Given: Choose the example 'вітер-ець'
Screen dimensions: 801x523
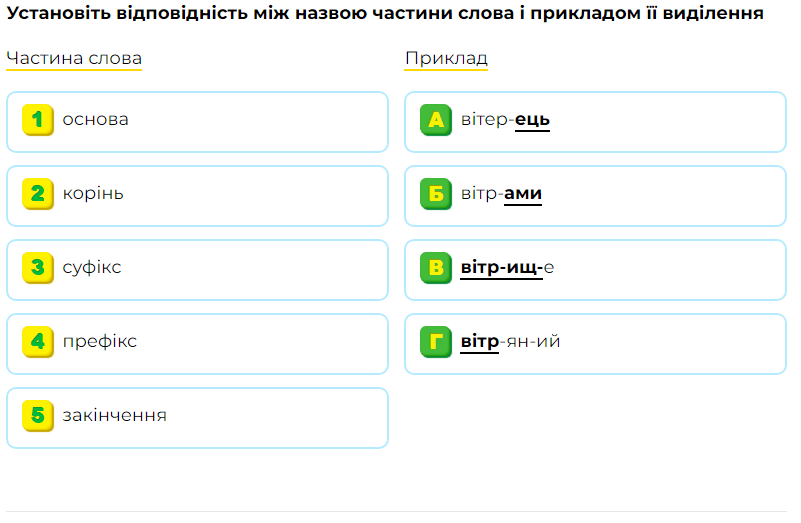Looking at the screenshot, I should point(595,122).
